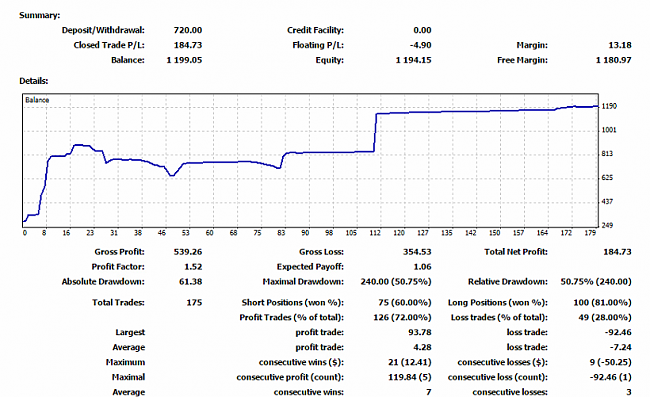650x397 pixels.
Task: Click the Summary section heading
Action: [39, 15]
